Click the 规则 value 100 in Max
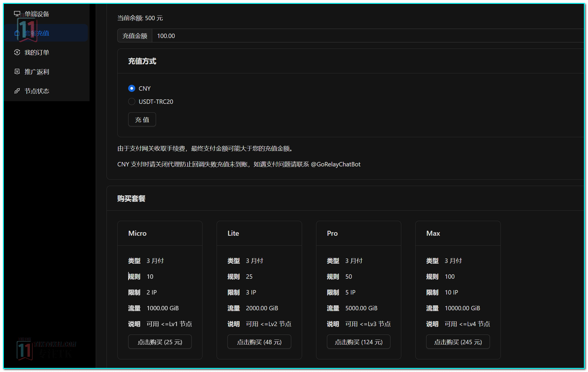The height and width of the screenshot is (372, 588). point(450,277)
